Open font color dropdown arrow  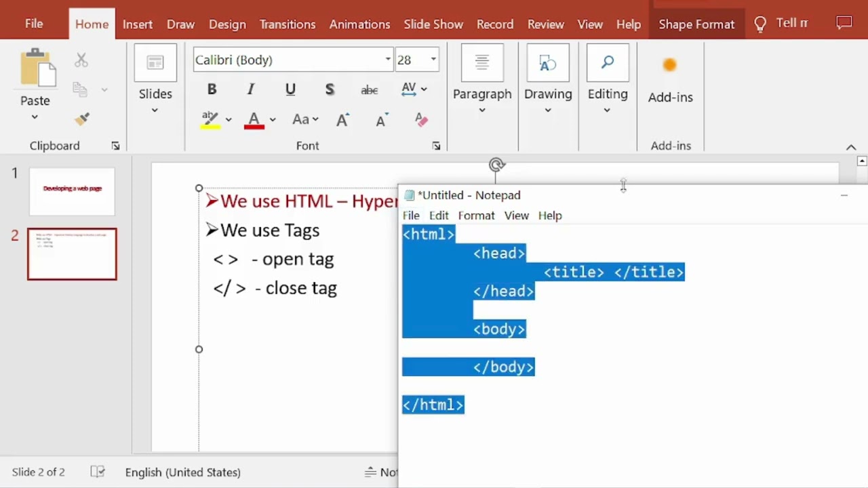[x=272, y=119]
